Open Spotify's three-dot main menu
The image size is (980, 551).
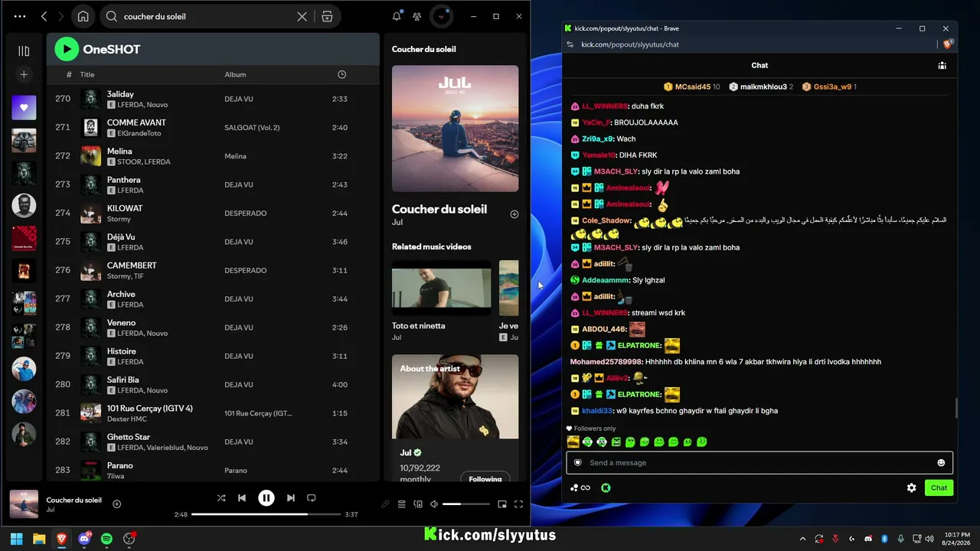pos(20,16)
